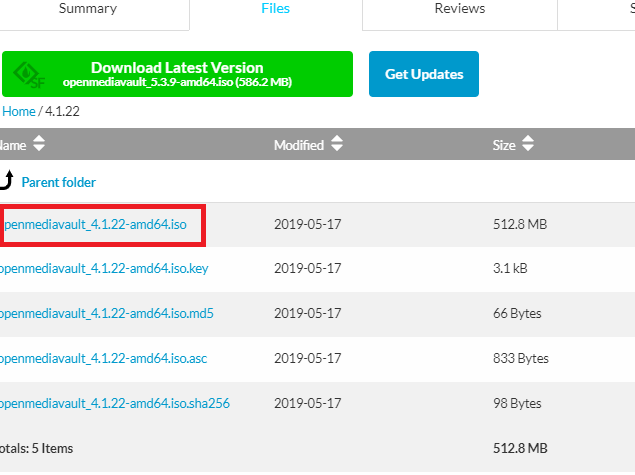Click the 833 Bytes size cell
This screenshot has width=635, height=475.
click(x=521, y=358)
